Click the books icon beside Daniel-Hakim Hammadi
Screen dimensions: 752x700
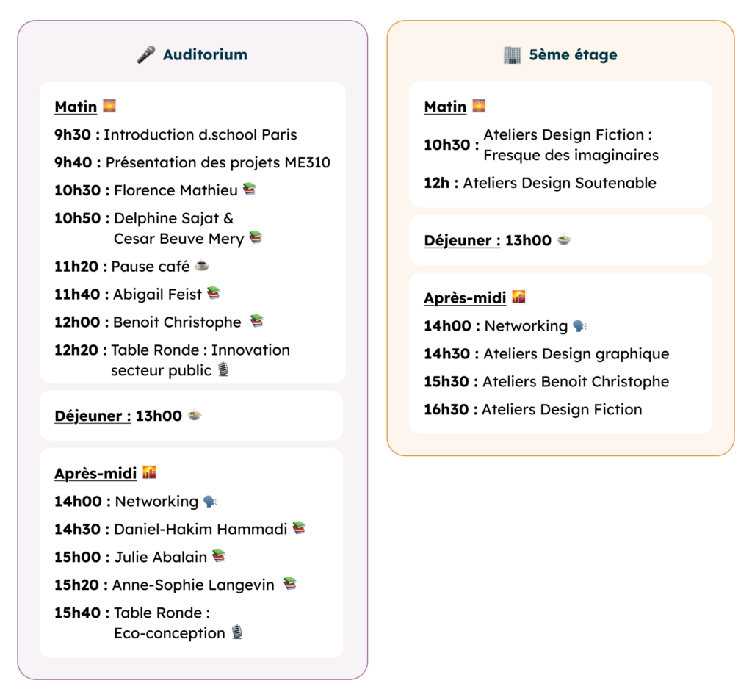click(x=298, y=528)
